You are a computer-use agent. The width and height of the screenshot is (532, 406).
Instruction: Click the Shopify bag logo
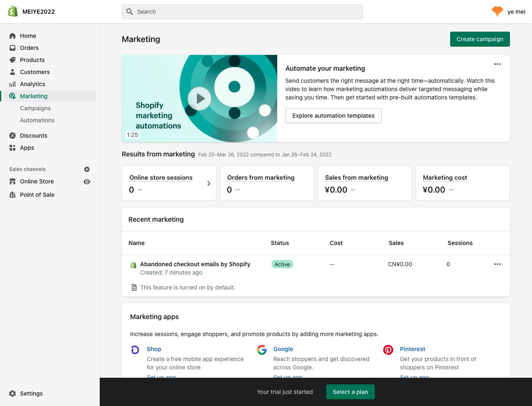[x=13, y=11]
